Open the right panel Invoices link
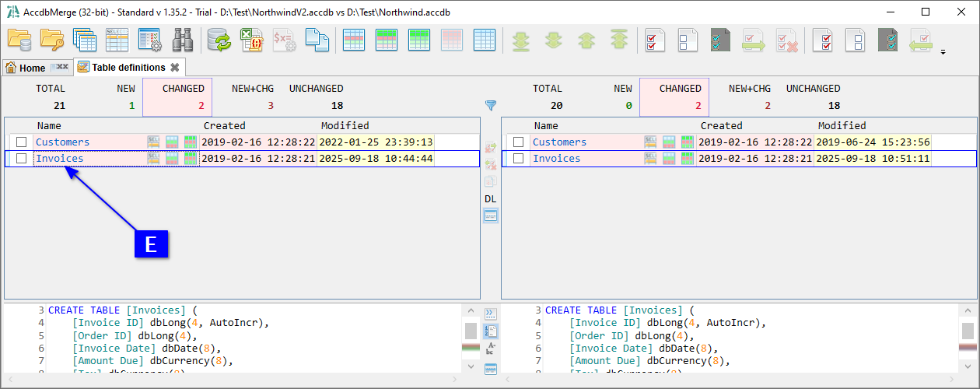This screenshot has height=389, width=980. pos(556,159)
